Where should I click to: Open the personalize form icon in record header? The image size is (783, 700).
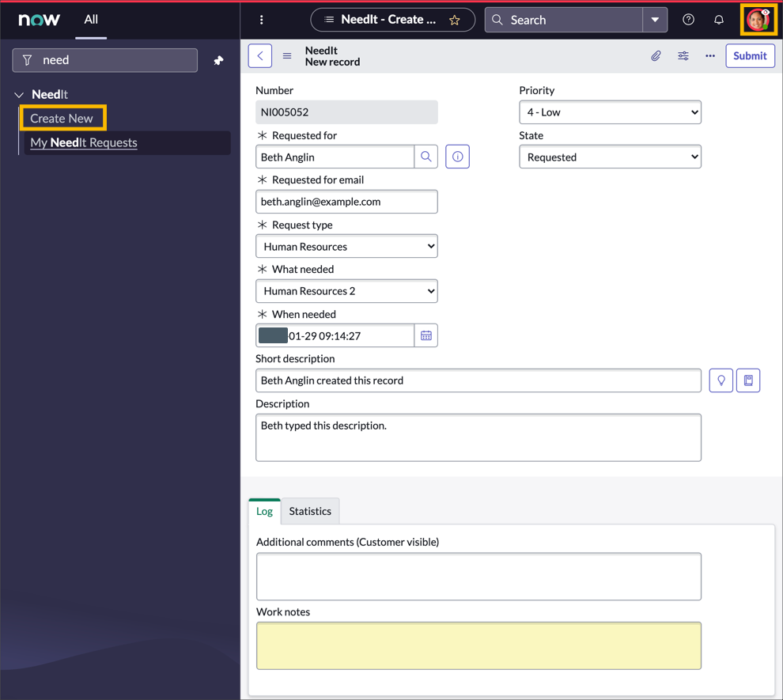point(683,55)
